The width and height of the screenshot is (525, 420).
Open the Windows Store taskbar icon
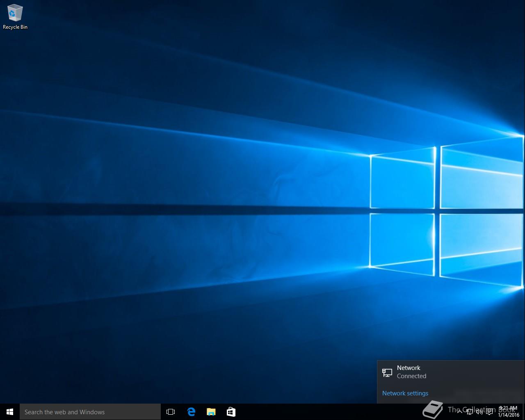point(231,412)
